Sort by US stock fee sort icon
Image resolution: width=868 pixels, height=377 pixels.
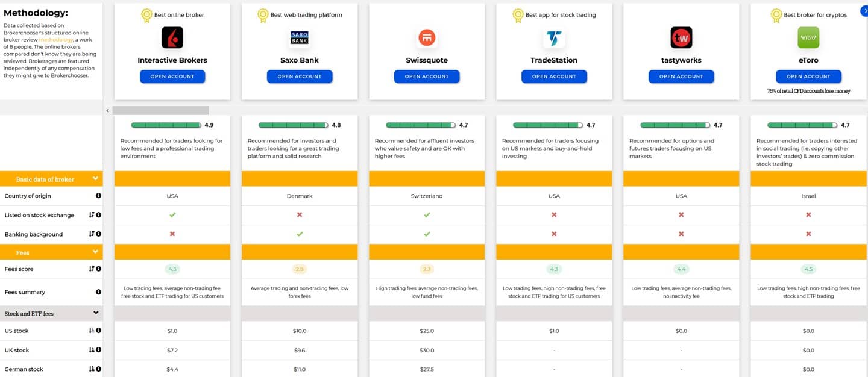click(92, 331)
